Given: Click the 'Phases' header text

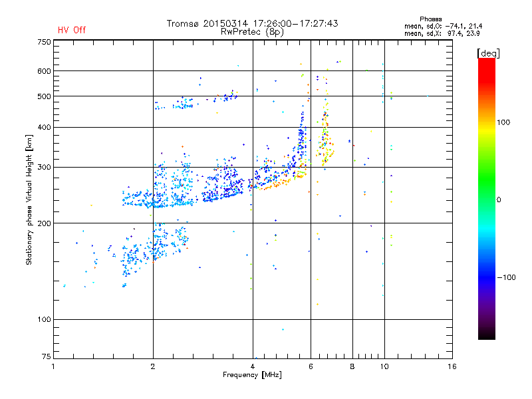Looking at the screenshot, I should [x=430, y=19].
